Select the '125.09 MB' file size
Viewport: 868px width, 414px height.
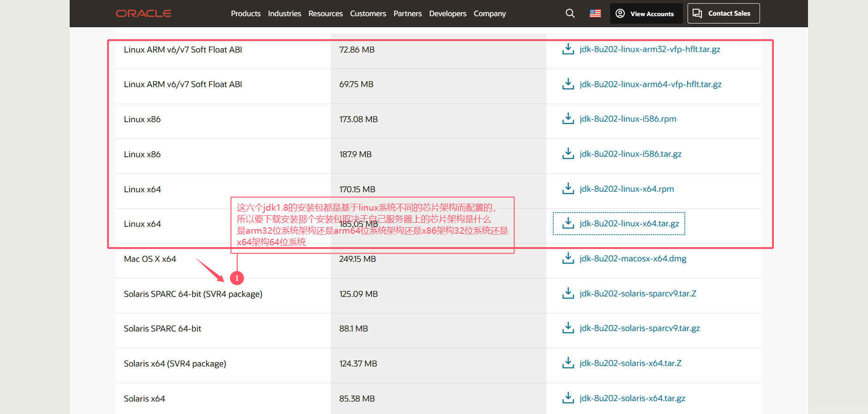(x=359, y=294)
